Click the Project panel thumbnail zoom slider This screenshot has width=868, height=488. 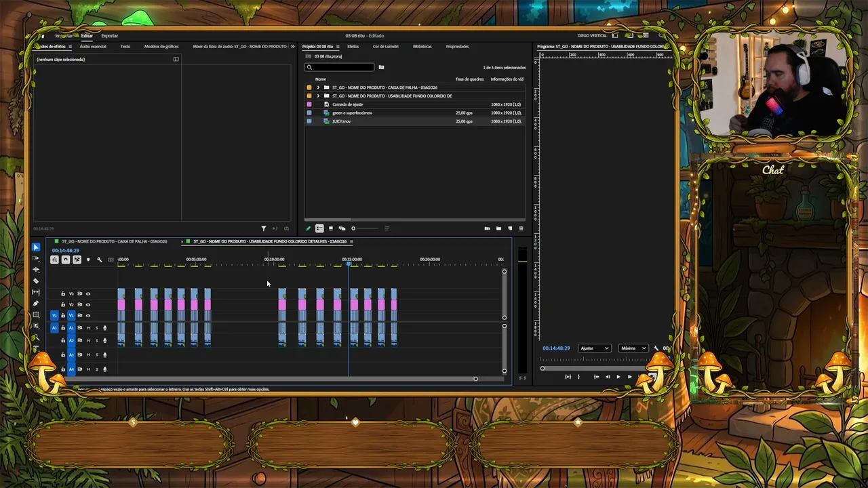pos(353,228)
